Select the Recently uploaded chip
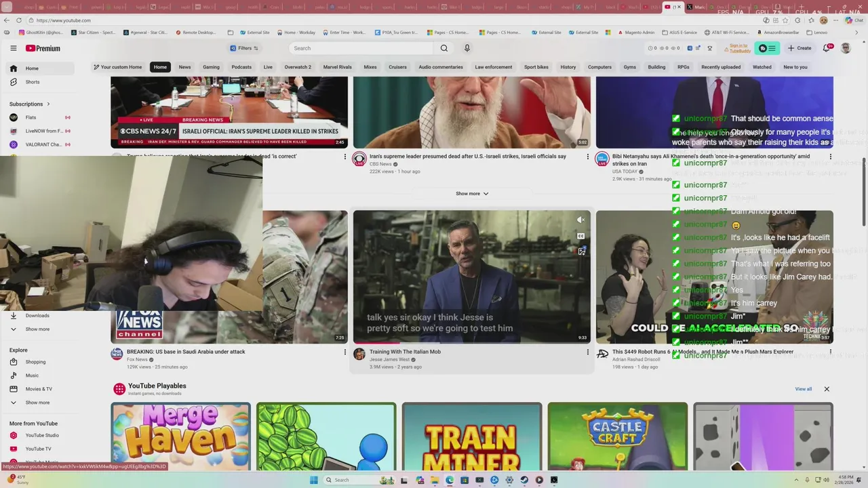 coord(721,67)
